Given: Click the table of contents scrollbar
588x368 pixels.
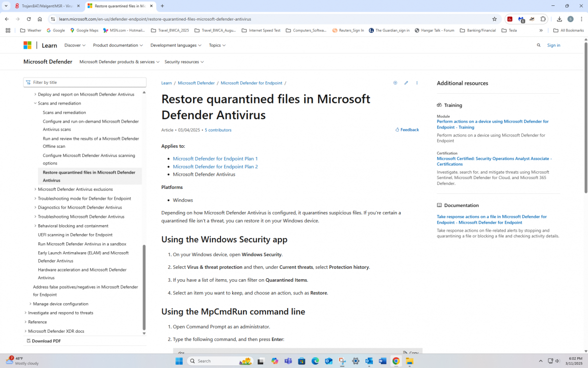Looking at the screenshot, I should point(144,287).
